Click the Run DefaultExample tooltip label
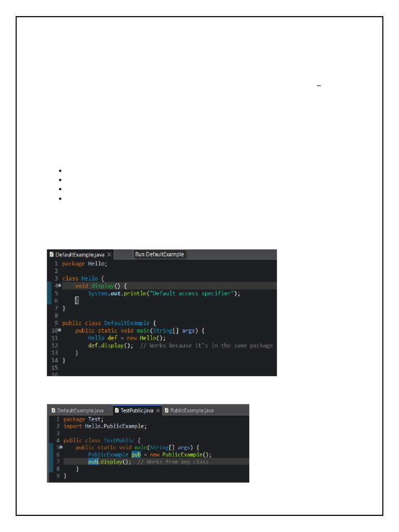 [159, 254]
